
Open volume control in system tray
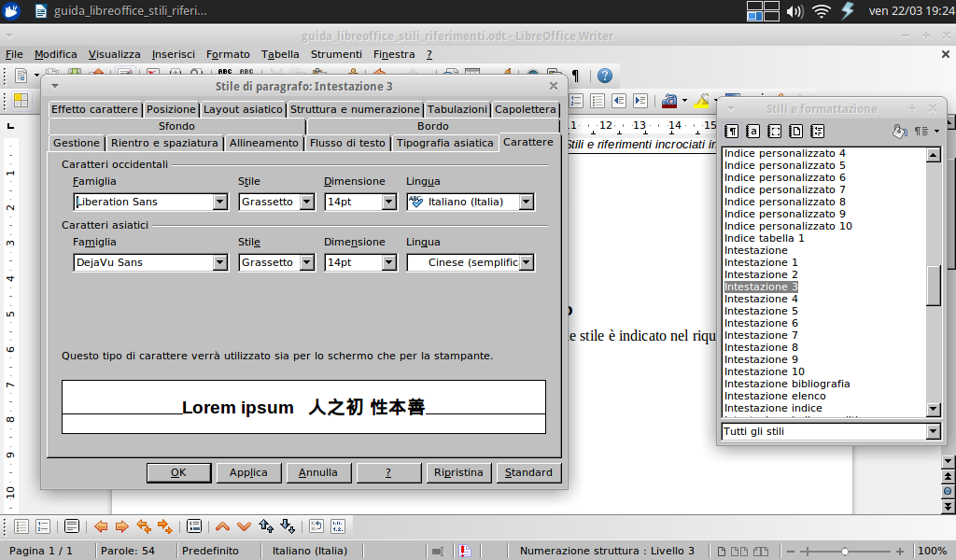point(794,11)
